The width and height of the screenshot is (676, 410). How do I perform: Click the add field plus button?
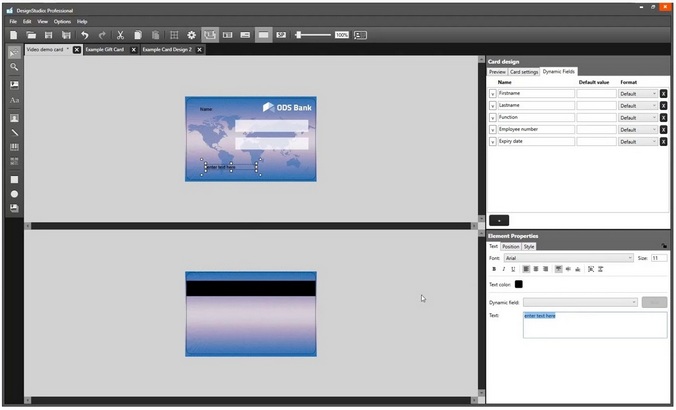[x=500, y=220]
